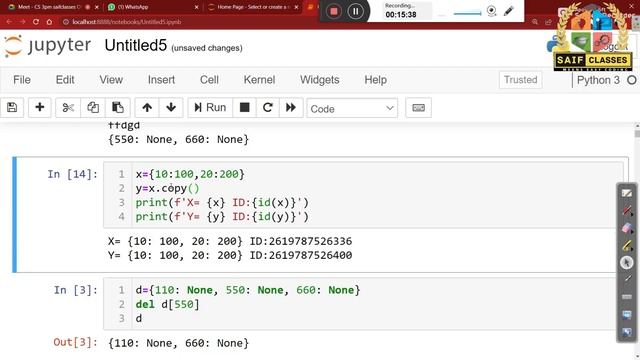Click the bottom icon in annotation bar
The image size is (640, 360).
coord(627,332)
